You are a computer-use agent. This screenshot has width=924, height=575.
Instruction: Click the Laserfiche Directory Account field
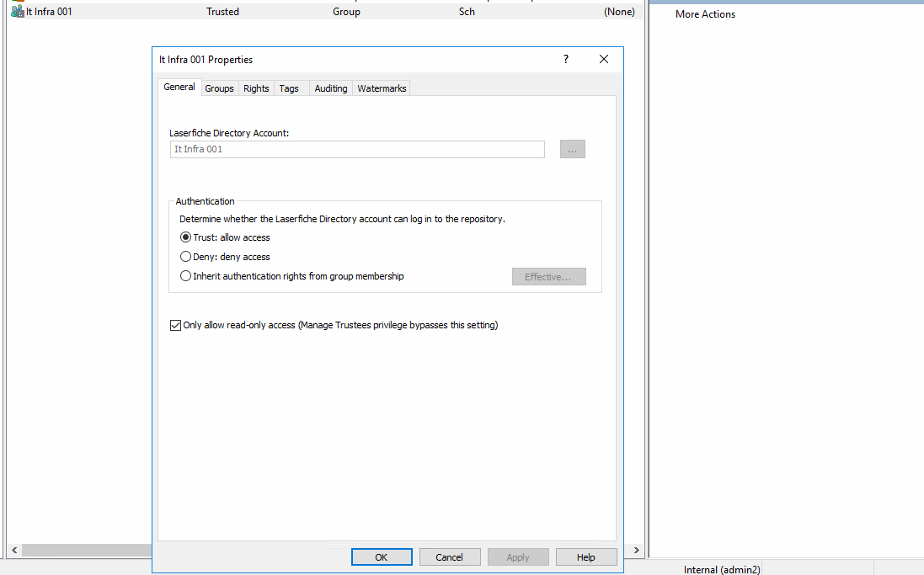click(357, 149)
